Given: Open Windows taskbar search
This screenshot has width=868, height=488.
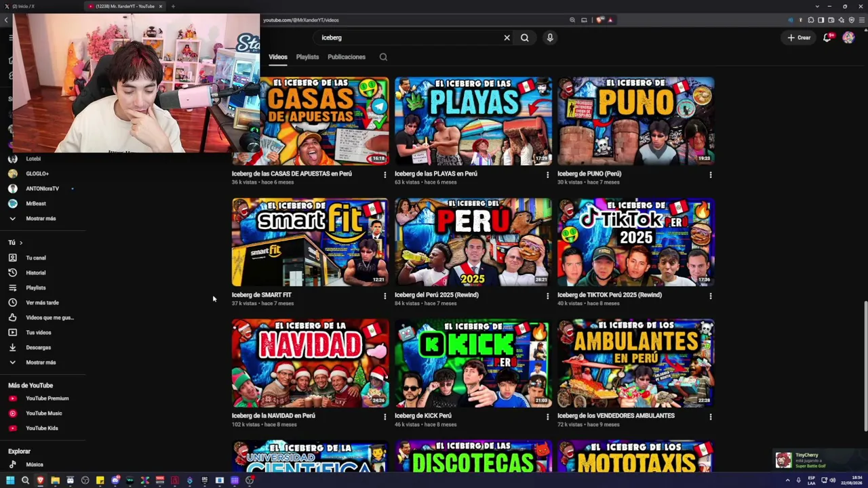Looking at the screenshot, I should [x=25, y=481].
